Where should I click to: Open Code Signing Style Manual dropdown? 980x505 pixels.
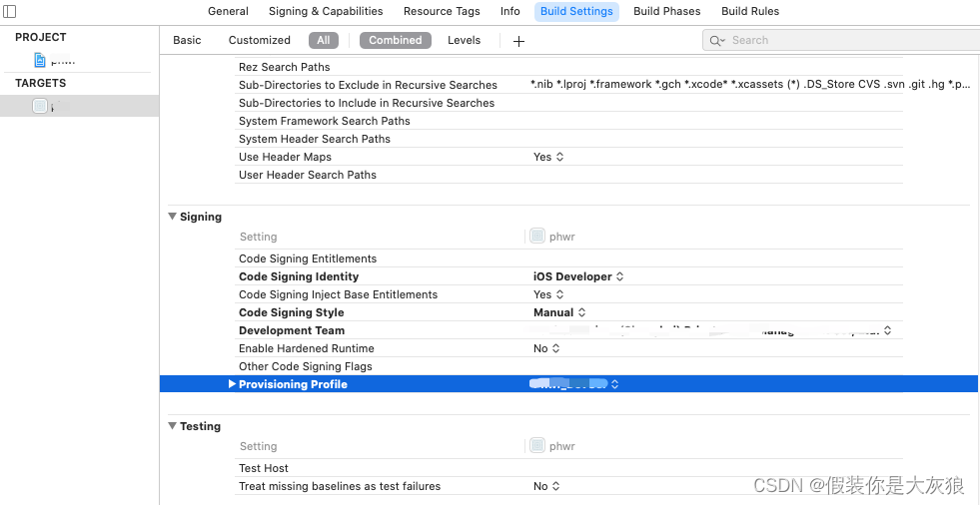click(x=559, y=312)
